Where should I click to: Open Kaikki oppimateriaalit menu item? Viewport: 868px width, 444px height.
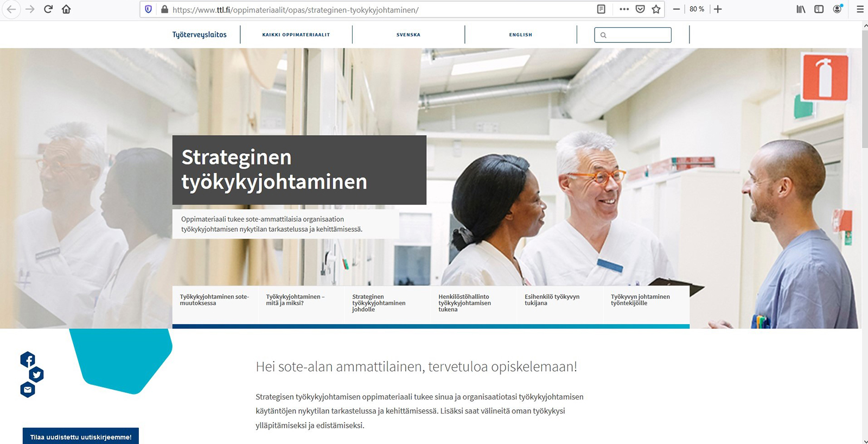[296, 35]
